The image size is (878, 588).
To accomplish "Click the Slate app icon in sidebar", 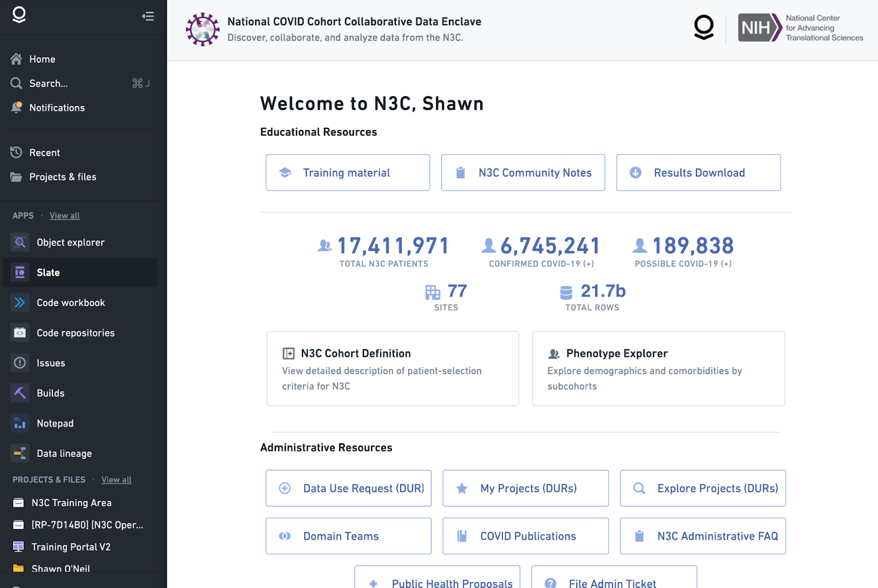I will [x=20, y=273].
